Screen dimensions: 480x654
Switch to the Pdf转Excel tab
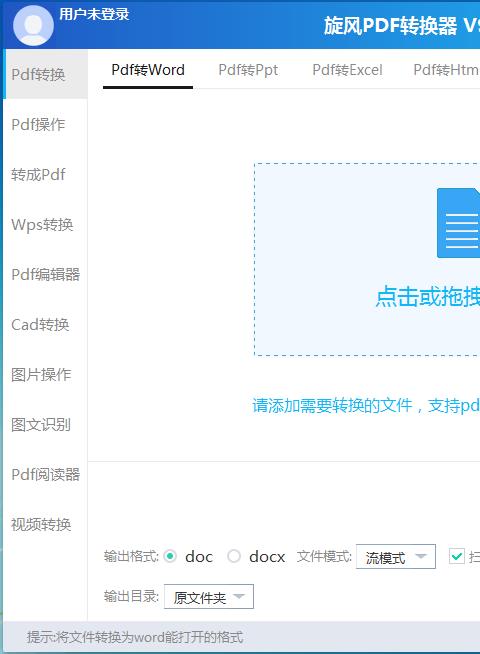347,70
